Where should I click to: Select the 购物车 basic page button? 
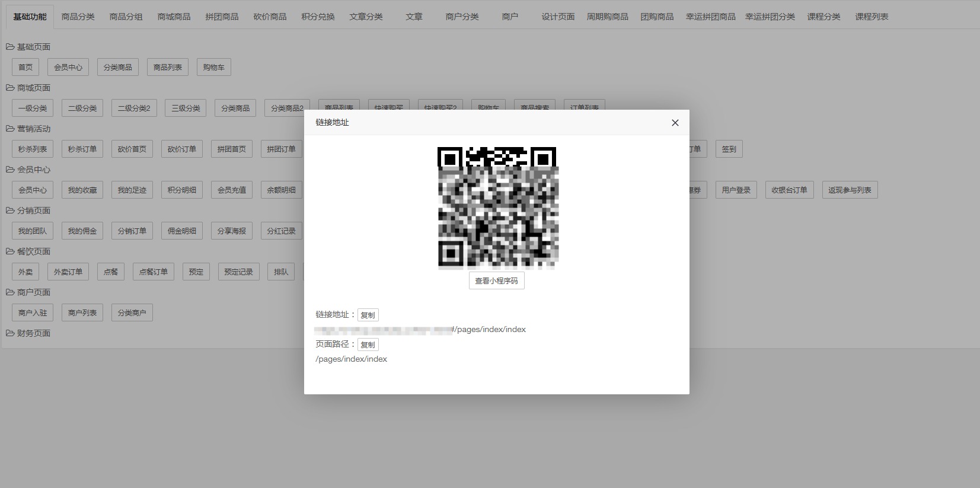(x=213, y=67)
